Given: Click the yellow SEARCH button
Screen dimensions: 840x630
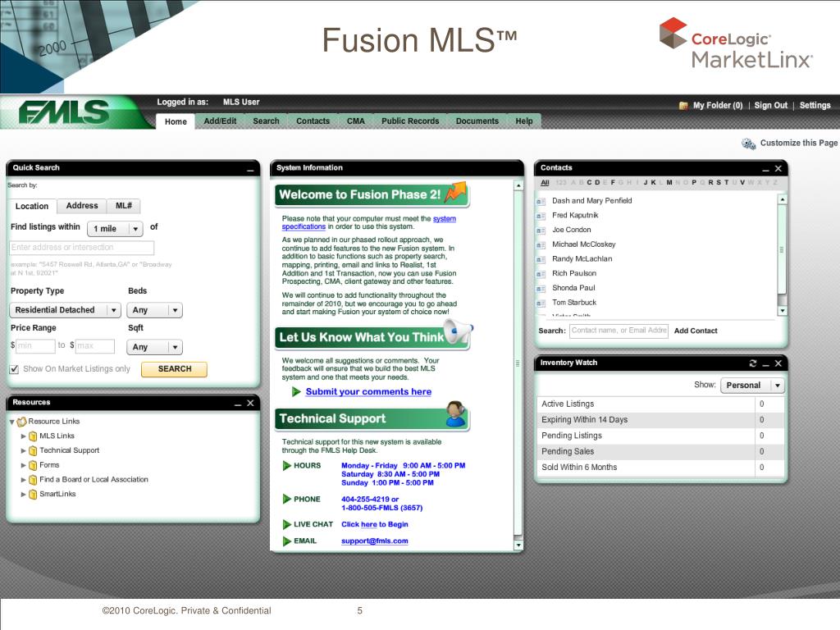Looking at the screenshot, I should tap(175, 369).
